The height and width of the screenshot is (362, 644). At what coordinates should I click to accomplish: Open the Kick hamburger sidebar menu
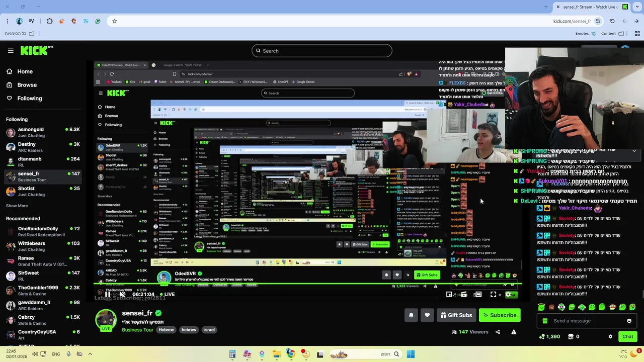pyautogui.click(x=11, y=51)
